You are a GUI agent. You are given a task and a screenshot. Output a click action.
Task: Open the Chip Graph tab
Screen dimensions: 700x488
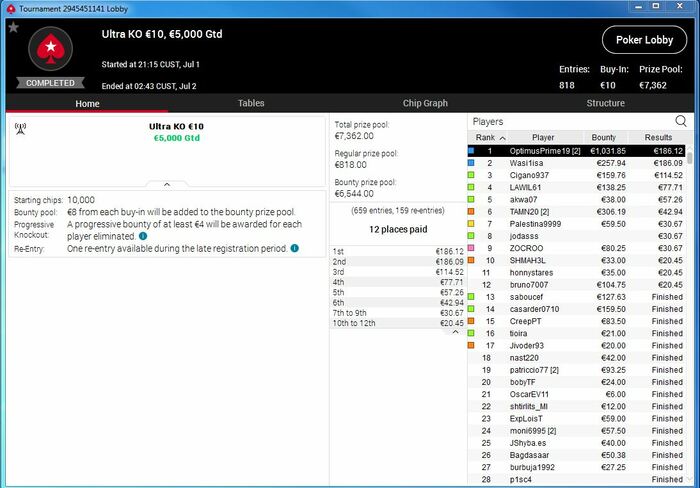425,103
